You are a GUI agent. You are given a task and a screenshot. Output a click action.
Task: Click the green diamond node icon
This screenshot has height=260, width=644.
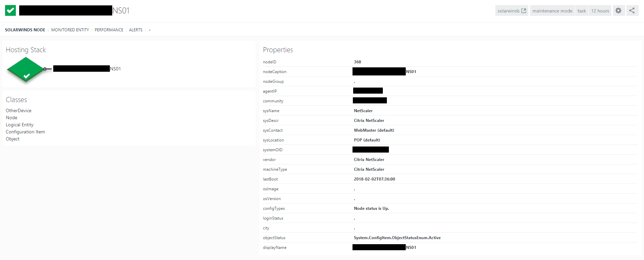coord(26,69)
